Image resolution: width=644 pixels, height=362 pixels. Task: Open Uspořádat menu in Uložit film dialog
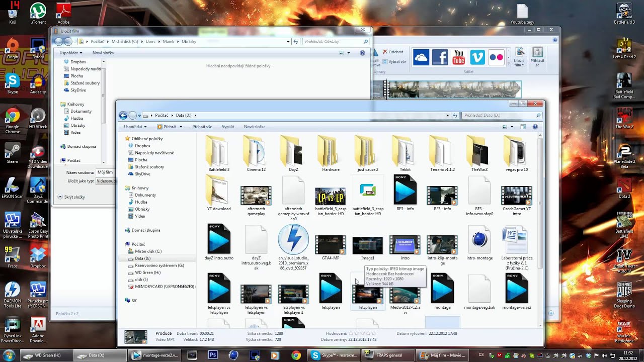click(71, 53)
